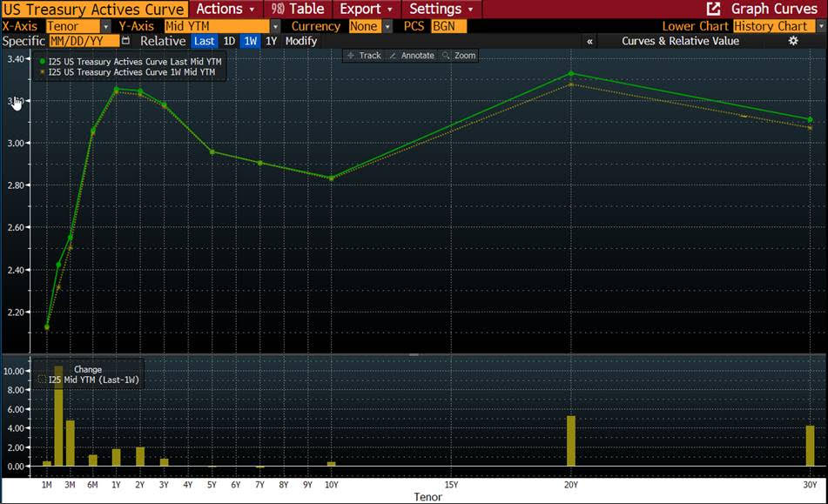Toggle the Last relative curve
This screenshot has height=504, width=828.
pyautogui.click(x=204, y=41)
